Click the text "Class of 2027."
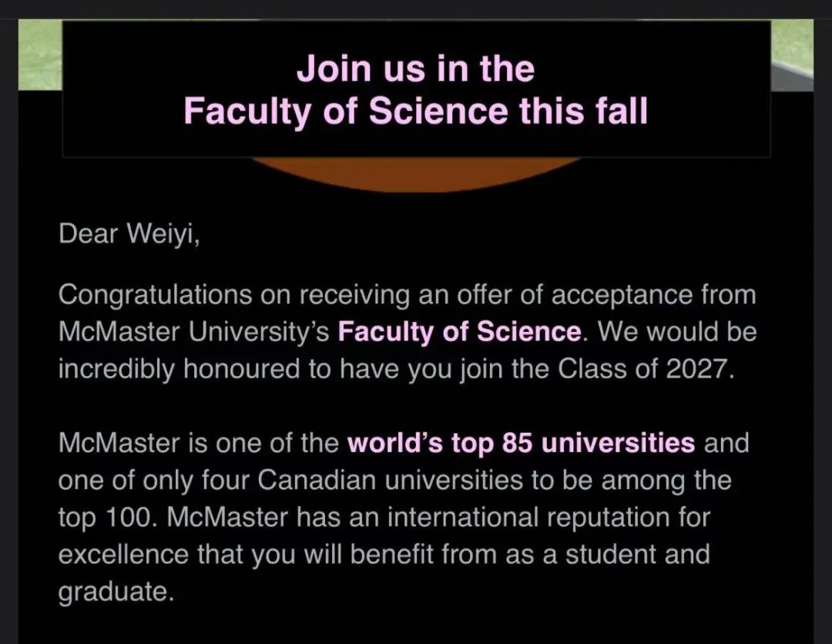This screenshot has width=832, height=644. tap(646, 369)
